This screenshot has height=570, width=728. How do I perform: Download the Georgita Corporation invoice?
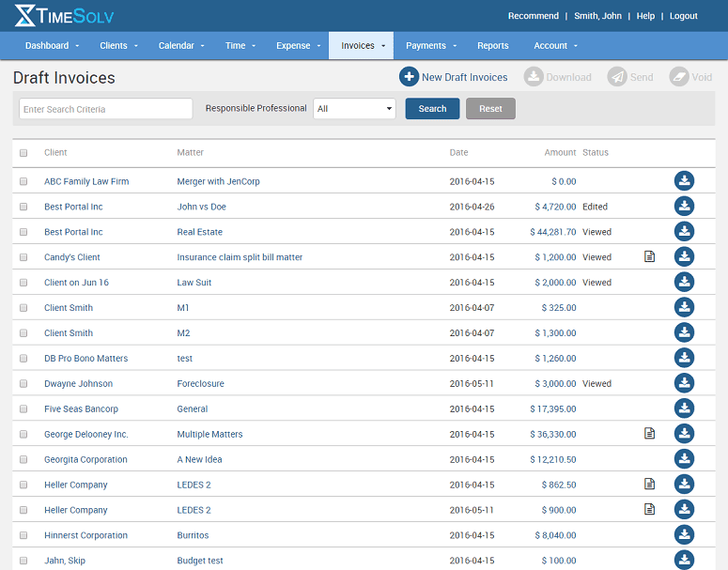[684, 459]
